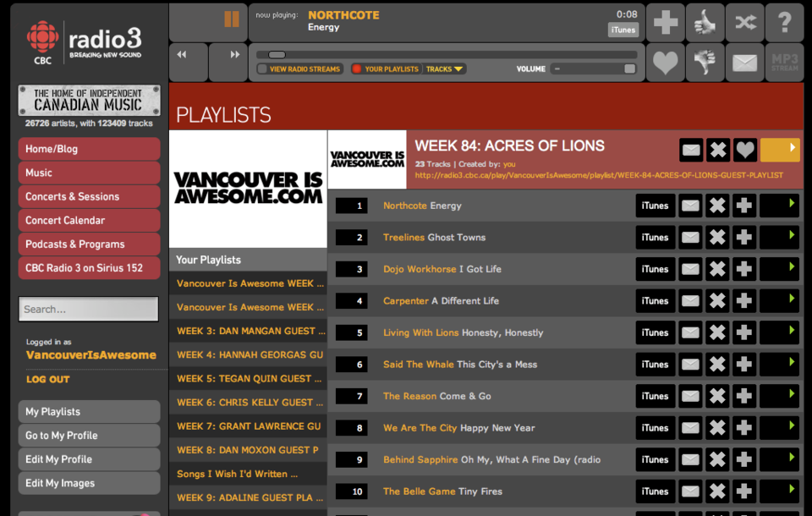This screenshot has height=516, width=812.
Task: Select Songs I Wish I'd Written playlist
Action: 248,474
